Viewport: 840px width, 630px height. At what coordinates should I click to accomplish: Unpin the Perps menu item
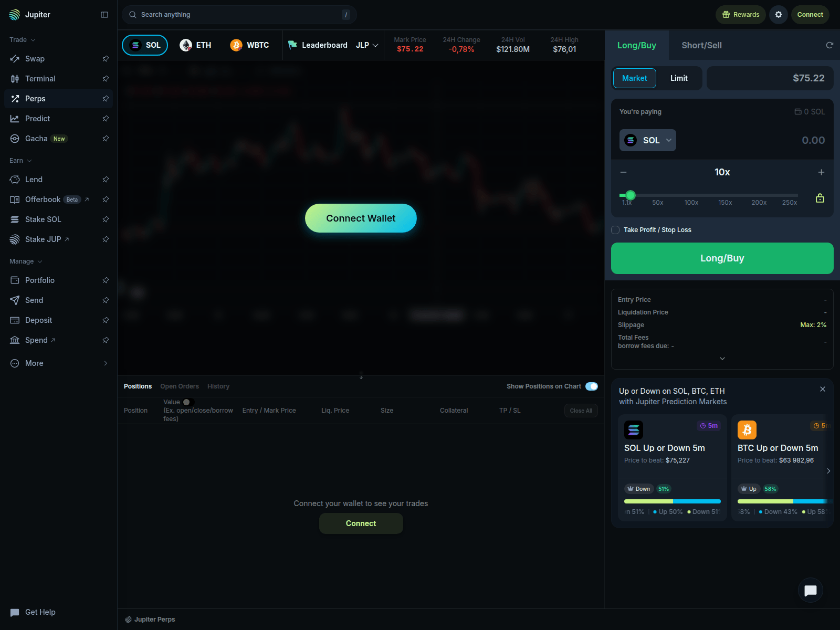(x=106, y=99)
